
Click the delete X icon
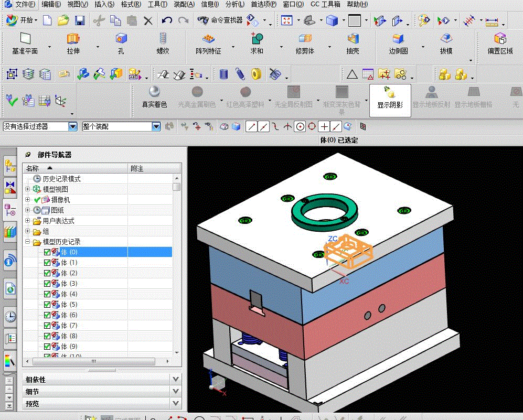click(x=148, y=21)
